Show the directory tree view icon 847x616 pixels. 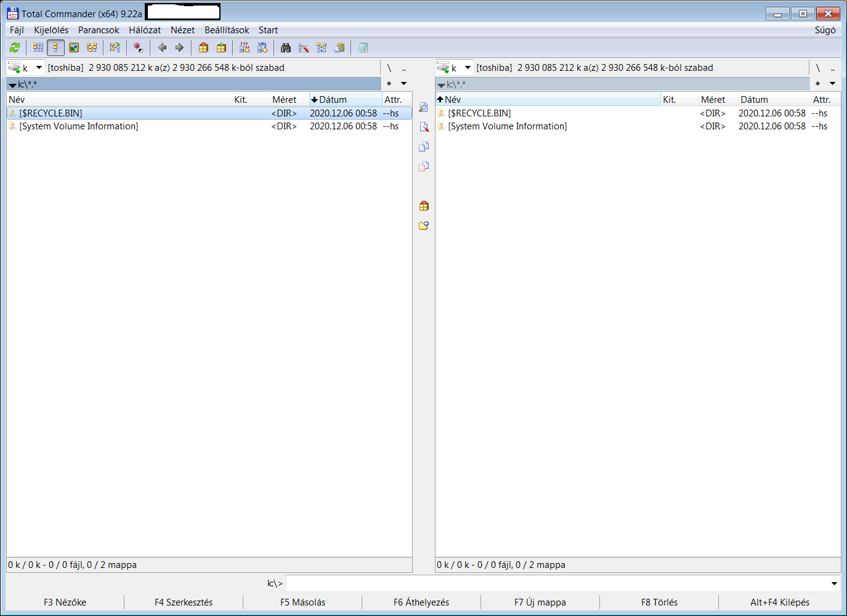pos(92,47)
